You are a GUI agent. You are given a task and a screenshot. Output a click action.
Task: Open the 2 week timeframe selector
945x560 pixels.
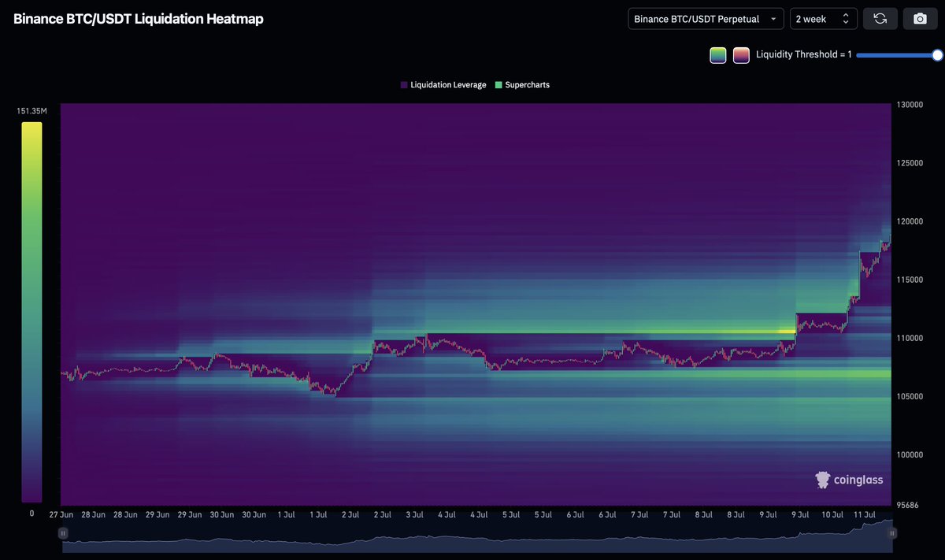(824, 19)
